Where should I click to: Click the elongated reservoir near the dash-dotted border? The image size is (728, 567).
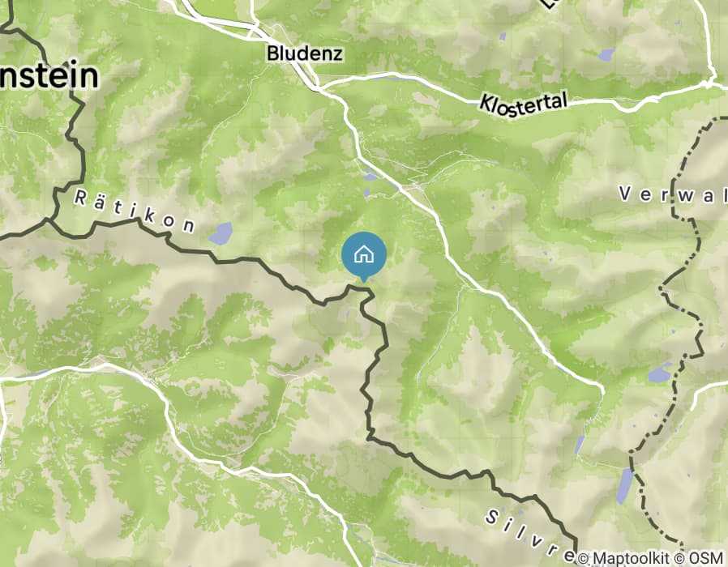pos(624,486)
